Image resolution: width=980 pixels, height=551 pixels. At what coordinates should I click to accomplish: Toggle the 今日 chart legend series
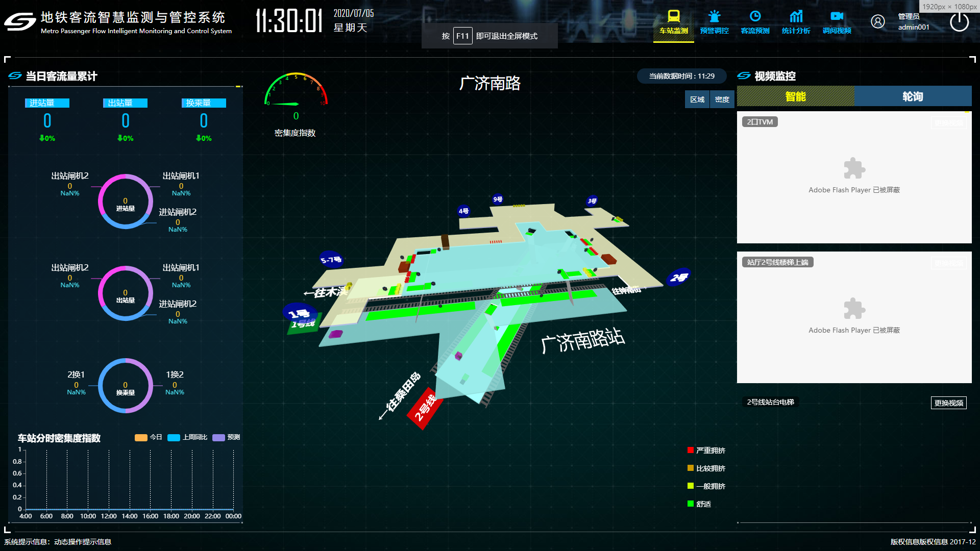pos(141,437)
